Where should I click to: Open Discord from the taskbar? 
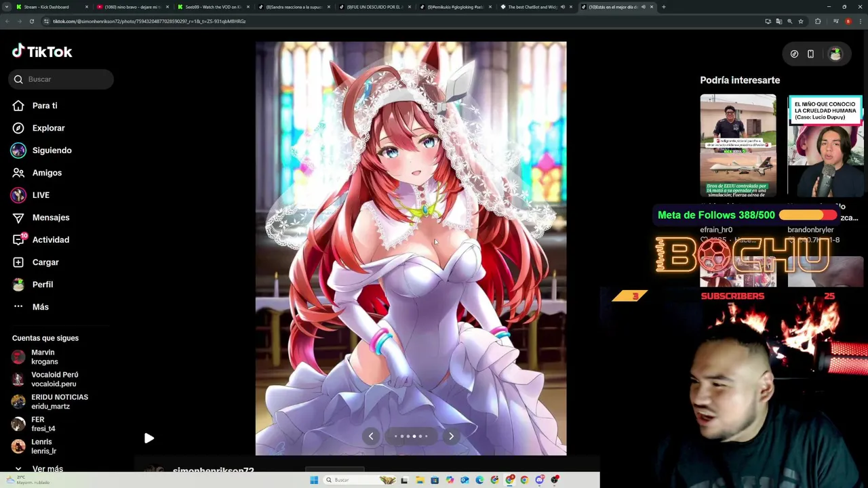coord(540,480)
